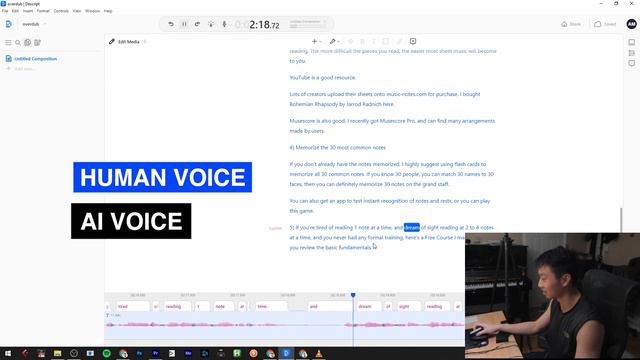Click the Saved cloud status button
The width and height of the screenshot is (640, 360).
tap(605, 24)
